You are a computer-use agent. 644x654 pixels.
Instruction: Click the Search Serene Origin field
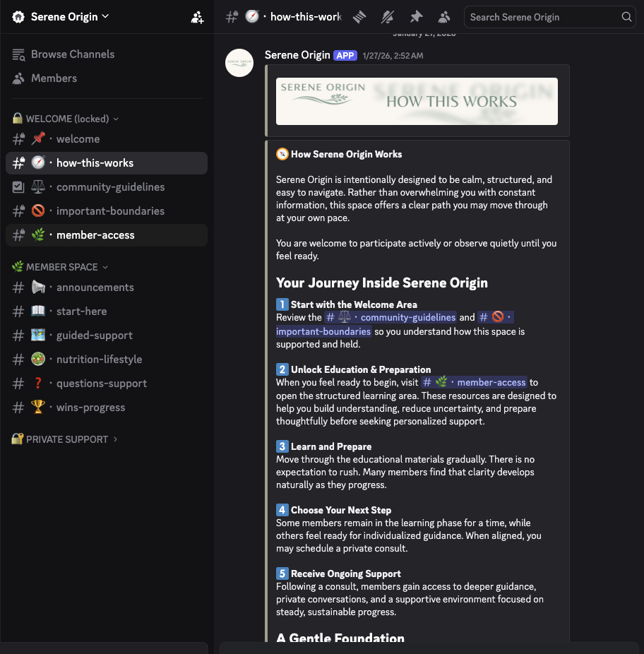[540, 17]
